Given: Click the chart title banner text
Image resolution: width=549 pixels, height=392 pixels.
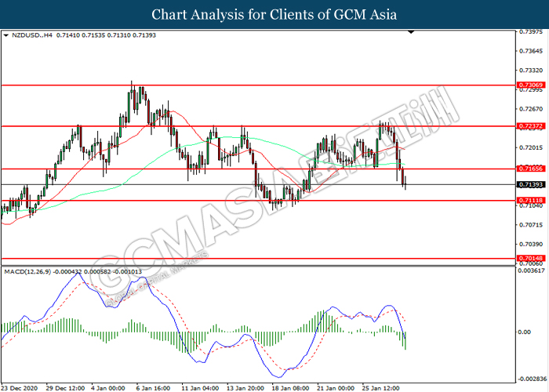Looking at the screenshot, I should click(x=274, y=15).
